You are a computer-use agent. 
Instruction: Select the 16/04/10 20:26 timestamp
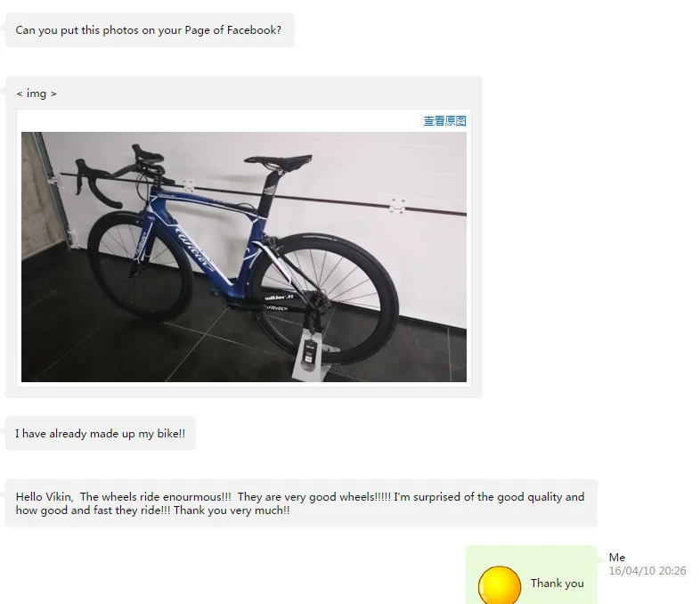tap(647, 570)
